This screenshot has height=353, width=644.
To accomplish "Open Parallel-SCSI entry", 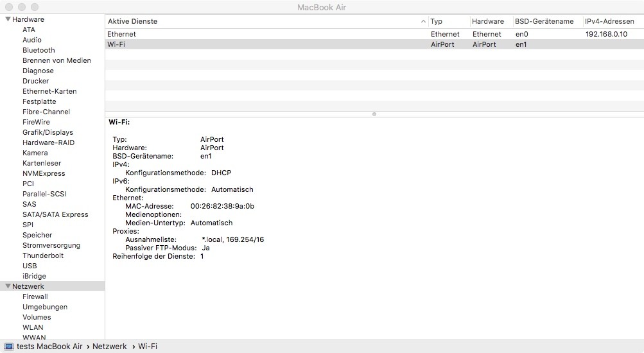I will (x=44, y=194).
